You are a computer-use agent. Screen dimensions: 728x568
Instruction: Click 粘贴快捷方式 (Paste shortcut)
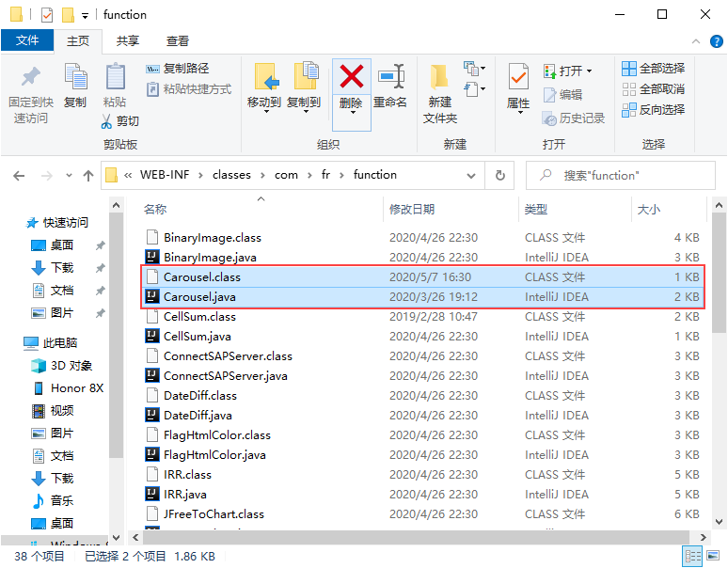point(189,88)
